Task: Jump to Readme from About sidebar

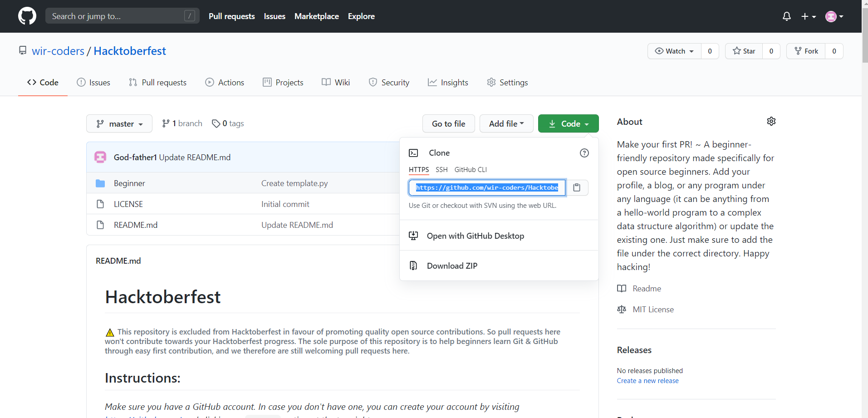Action: click(x=639, y=289)
